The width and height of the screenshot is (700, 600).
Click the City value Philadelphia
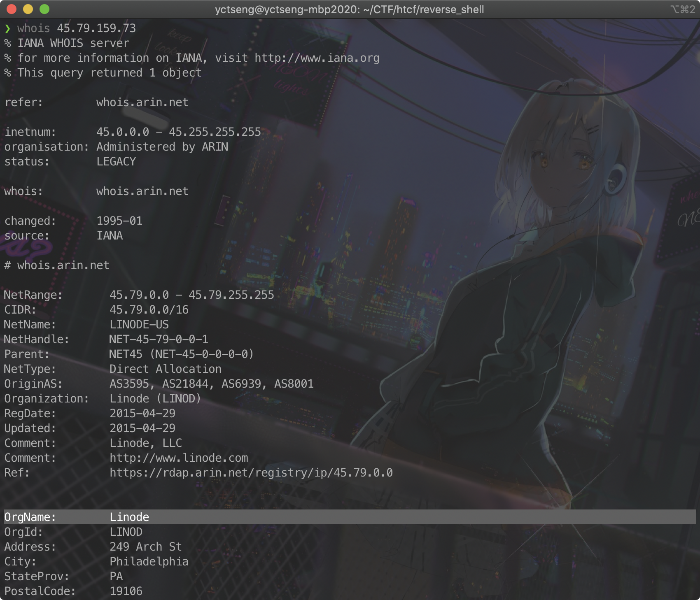(x=149, y=562)
